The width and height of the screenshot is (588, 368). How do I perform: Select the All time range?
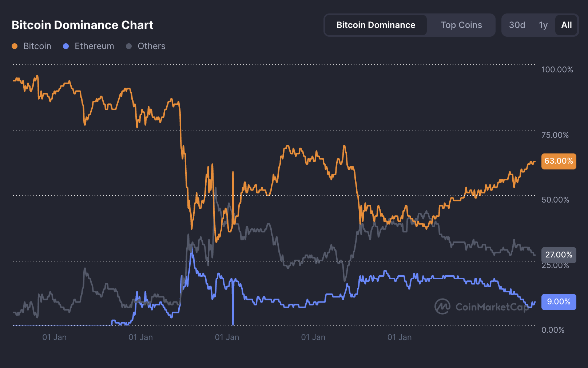(566, 25)
